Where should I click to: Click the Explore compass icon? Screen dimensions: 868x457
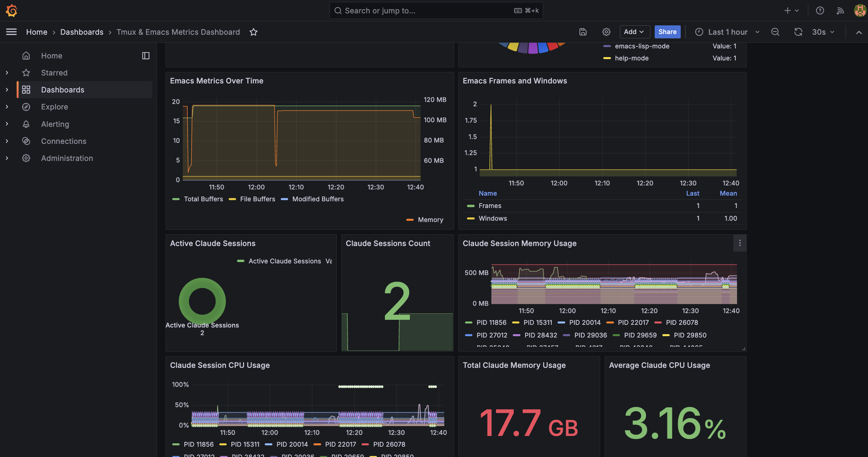(26, 107)
